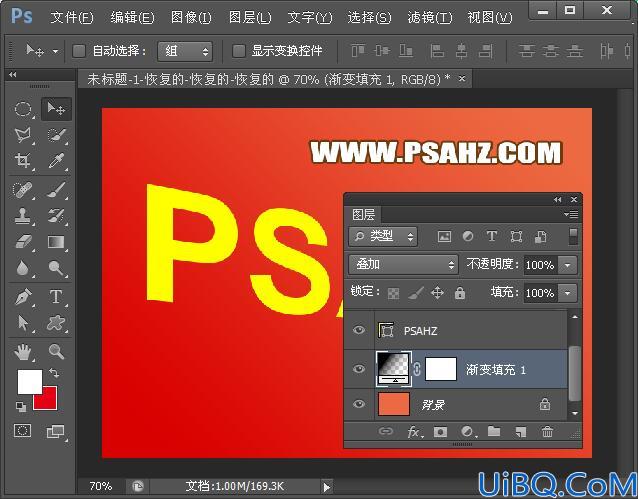This screenshot has width=638, height=499.
Task: Enable the 显示变换控件 checkbox
Action: 239,51
